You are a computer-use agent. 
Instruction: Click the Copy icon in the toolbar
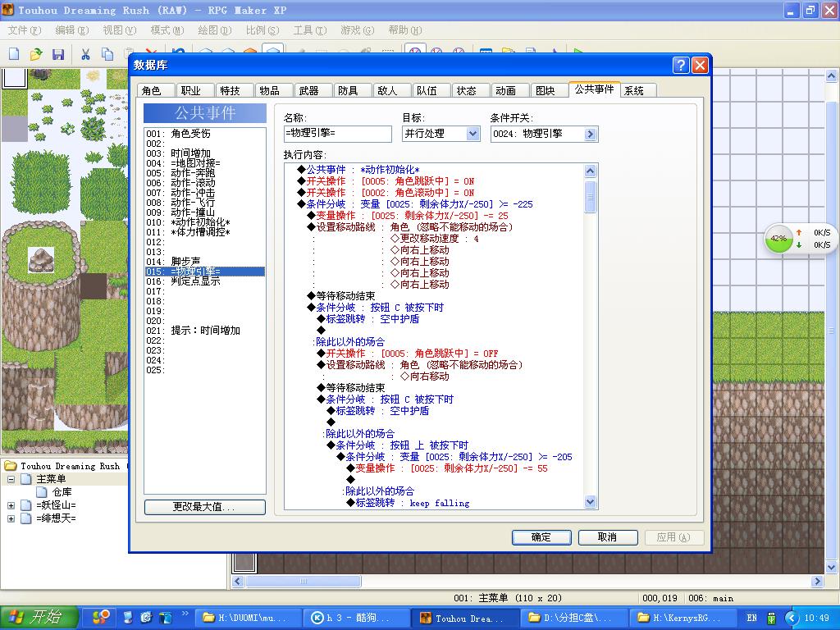(x=107, y=53)
